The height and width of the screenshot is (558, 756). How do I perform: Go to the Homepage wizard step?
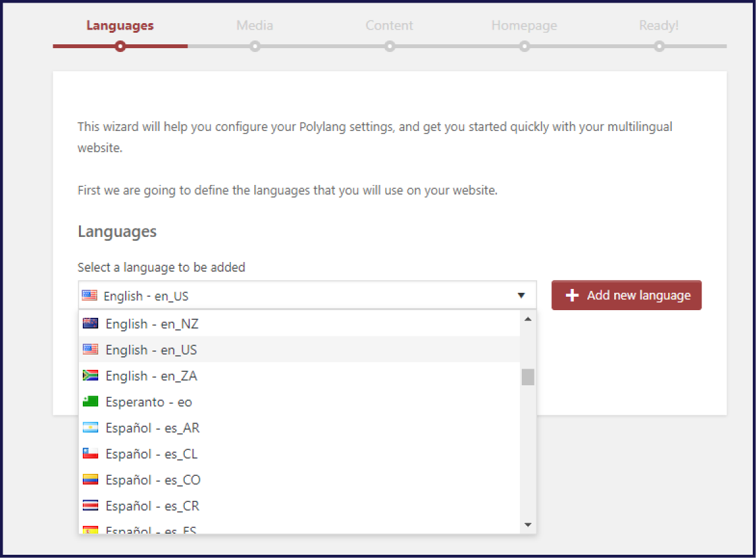click(x=524, y=26)
